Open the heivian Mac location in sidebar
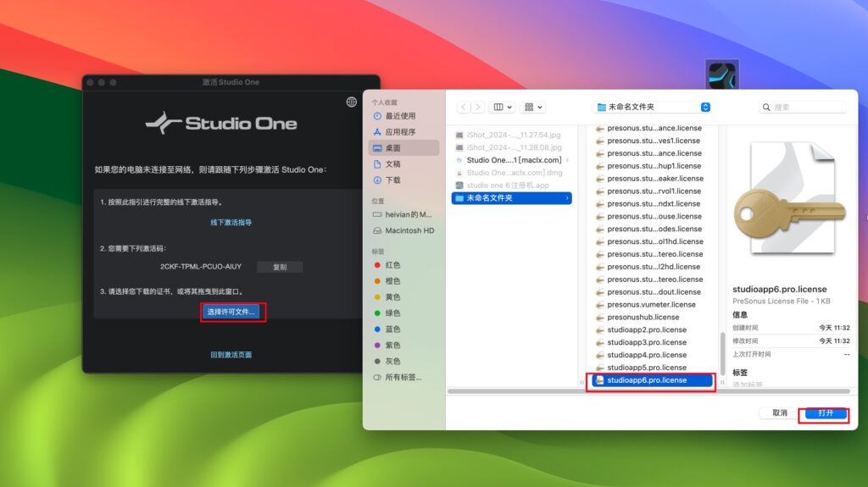 pos(403,215)
